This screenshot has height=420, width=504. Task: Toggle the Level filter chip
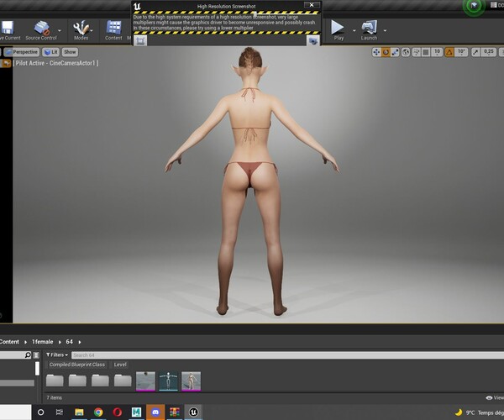coord(120,365)
